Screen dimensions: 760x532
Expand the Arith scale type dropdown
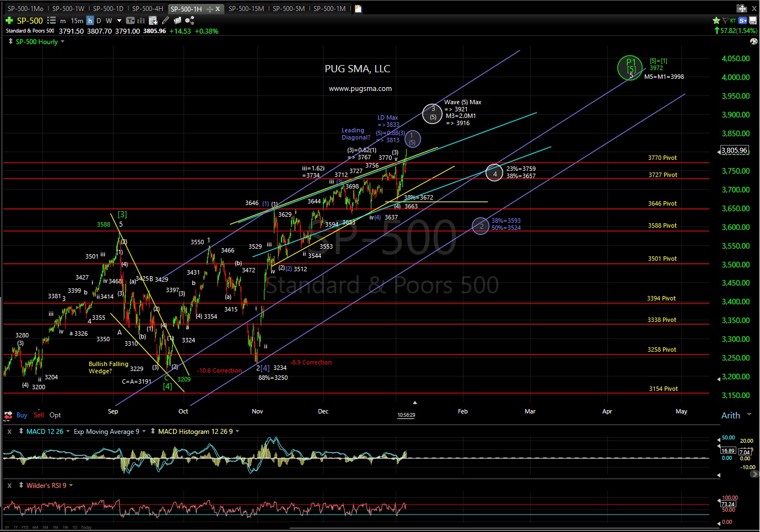(748, 415)
